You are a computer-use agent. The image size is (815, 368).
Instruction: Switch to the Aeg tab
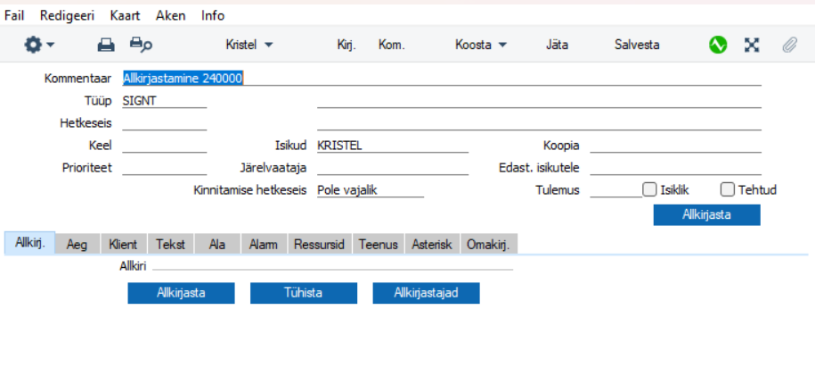click(x=78, y=244)
